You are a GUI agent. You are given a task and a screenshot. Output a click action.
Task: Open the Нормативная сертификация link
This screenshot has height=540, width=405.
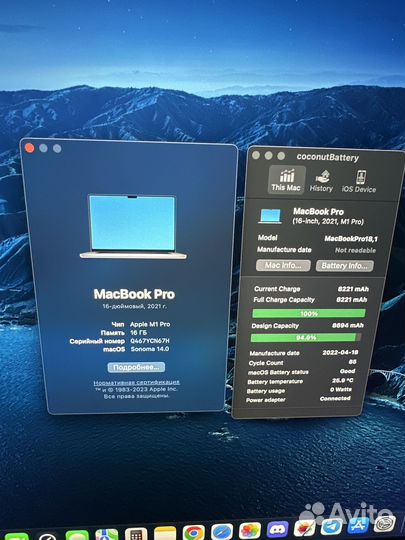(137, 382)
